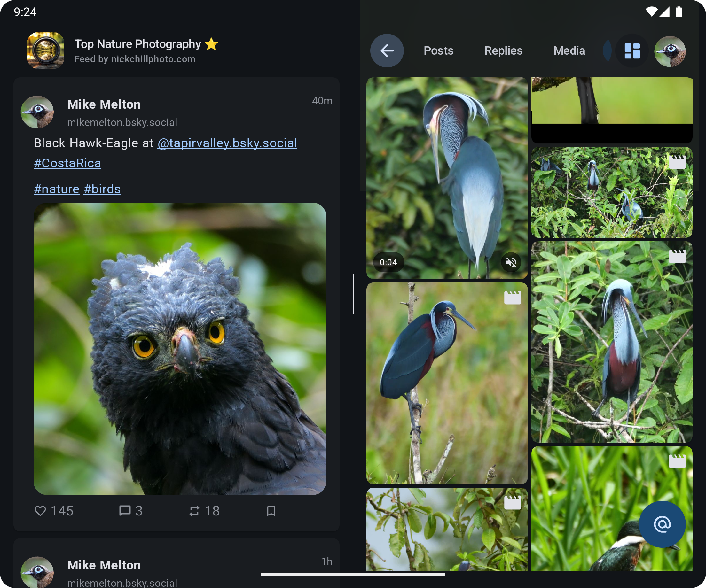Open heron on bare branch video thumbnail
The image size is (706, 588).
[446, 383]
